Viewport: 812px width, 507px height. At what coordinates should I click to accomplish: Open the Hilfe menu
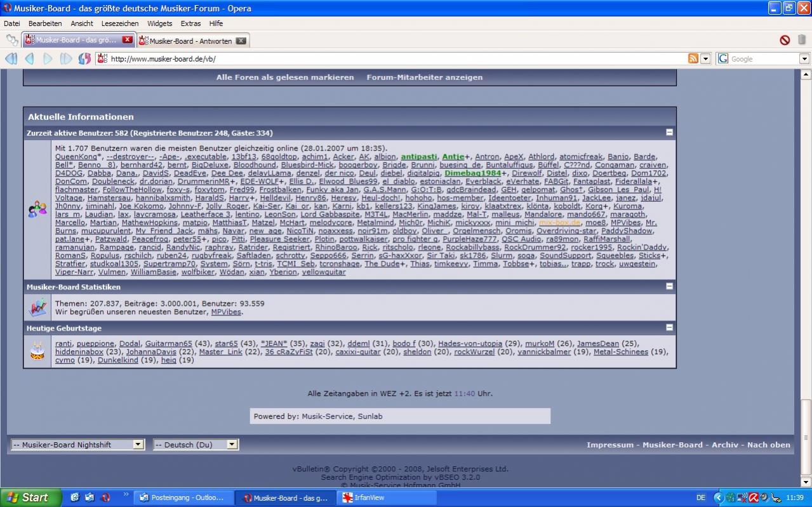click(216, 23)
